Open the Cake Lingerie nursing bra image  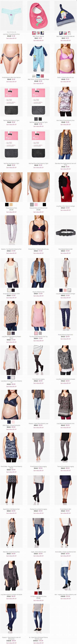coord(11,405)
